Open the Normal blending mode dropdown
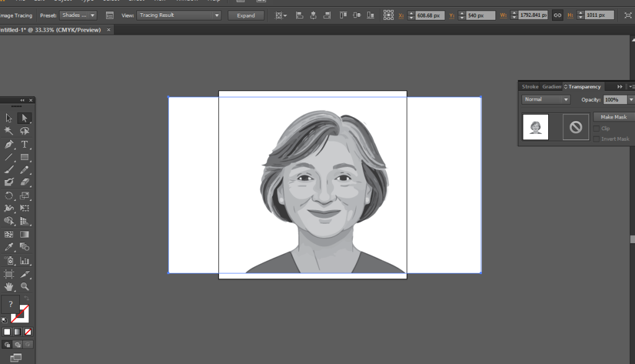 (546, 100)
